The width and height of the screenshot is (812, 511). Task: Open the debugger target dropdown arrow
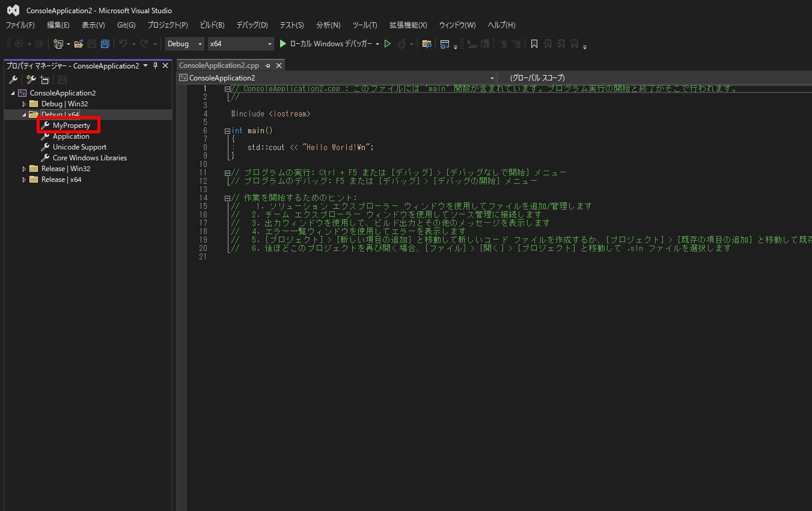[377, 44]
